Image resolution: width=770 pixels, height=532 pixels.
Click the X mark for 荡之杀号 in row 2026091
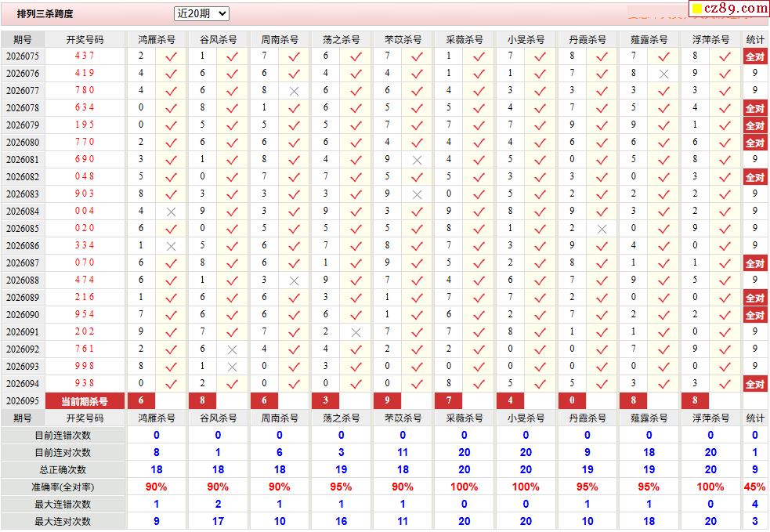[356, 332]
